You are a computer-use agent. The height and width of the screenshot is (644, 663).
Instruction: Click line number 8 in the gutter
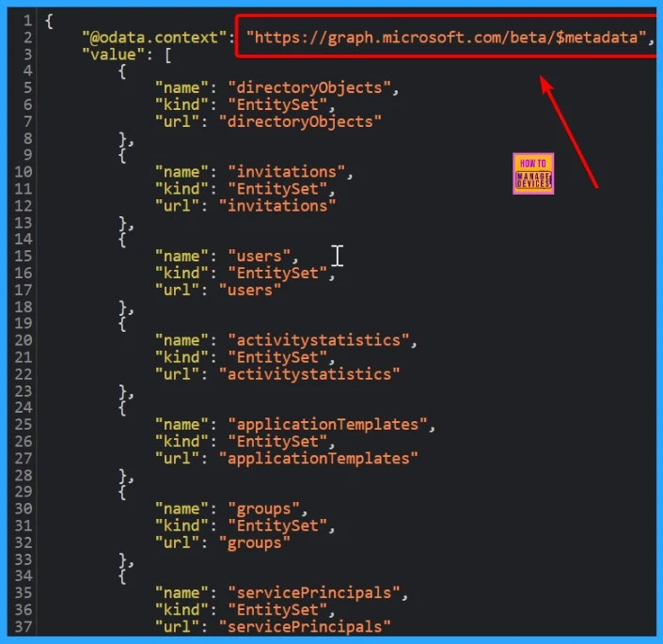27,138
